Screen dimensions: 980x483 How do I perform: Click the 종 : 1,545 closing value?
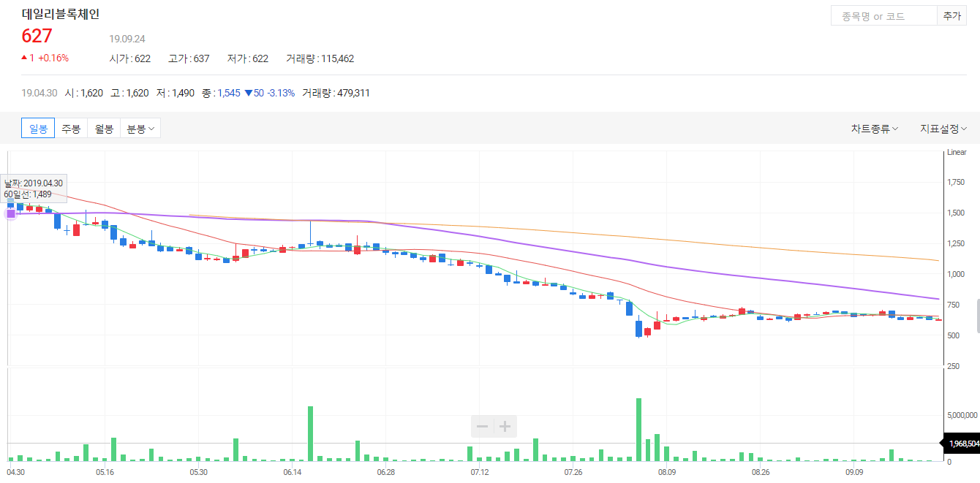221,93
